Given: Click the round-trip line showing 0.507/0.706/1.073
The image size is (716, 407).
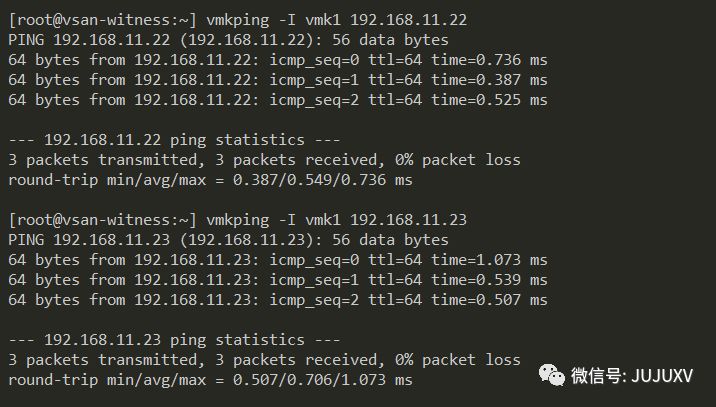Looking at the screenshot, I should tap(211, 381).
